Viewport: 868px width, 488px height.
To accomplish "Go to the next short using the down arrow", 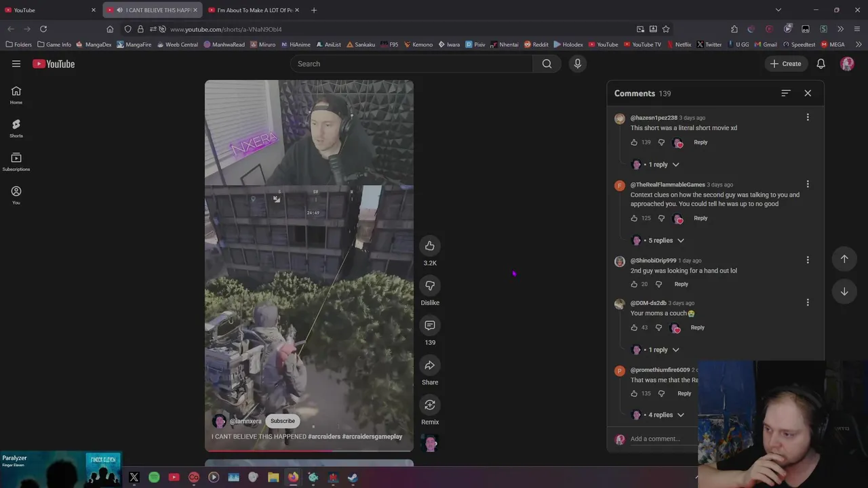I will pyautogui.click(x=844, y=291).
